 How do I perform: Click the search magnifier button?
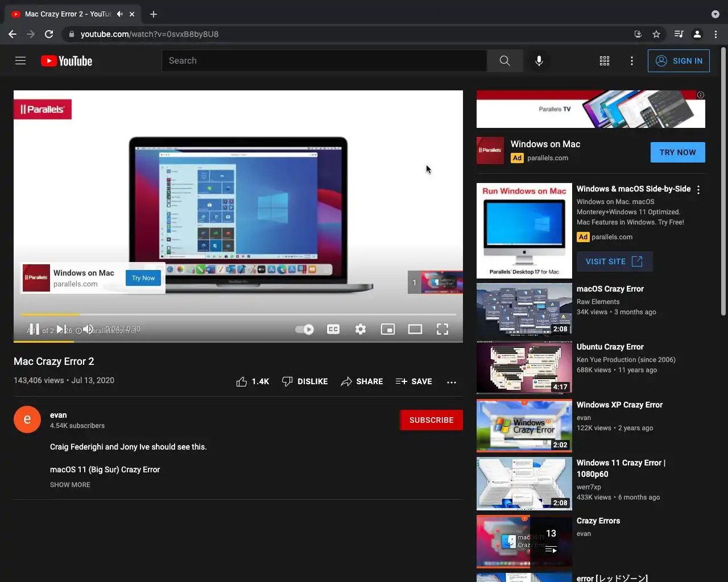pos(504,61)
